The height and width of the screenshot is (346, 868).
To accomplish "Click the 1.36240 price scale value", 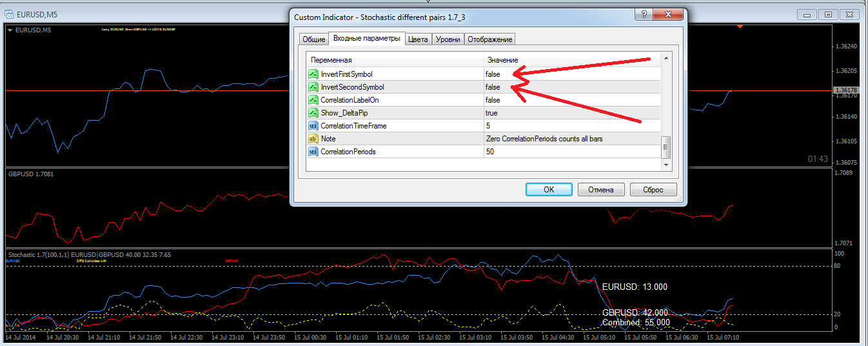I will pos(845,46).
